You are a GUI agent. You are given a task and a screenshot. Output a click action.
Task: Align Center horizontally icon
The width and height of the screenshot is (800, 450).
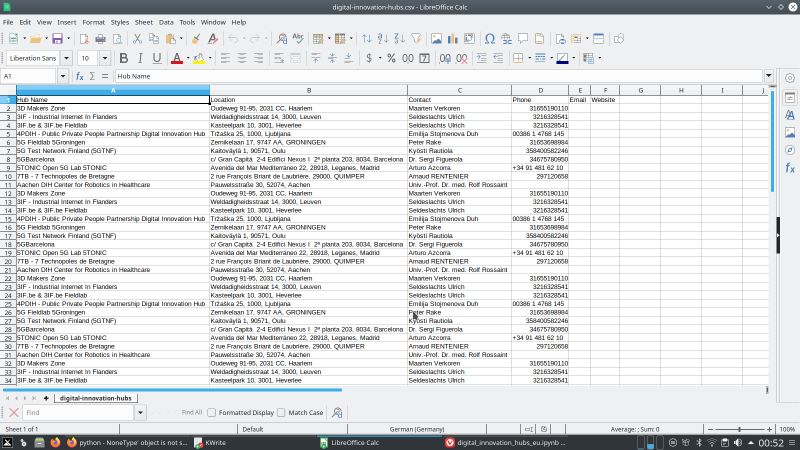(242, 58)
